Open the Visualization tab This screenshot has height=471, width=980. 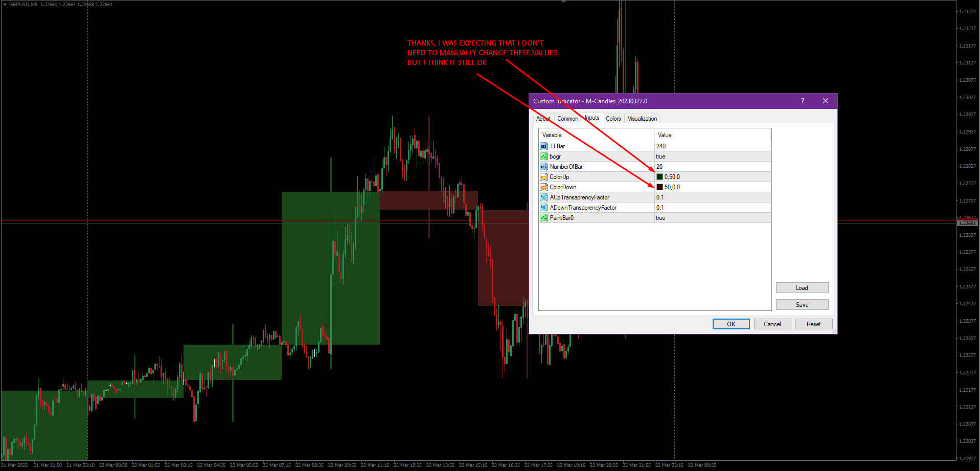(x=642, y=119)
